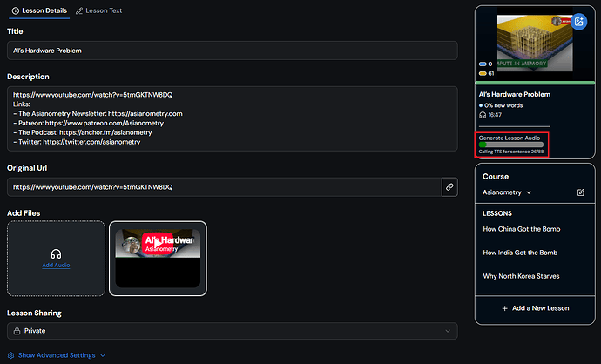This screenshot has width=601, height=364.
Task: Open the Lesson Text tab
Action: tap(99, 10)
